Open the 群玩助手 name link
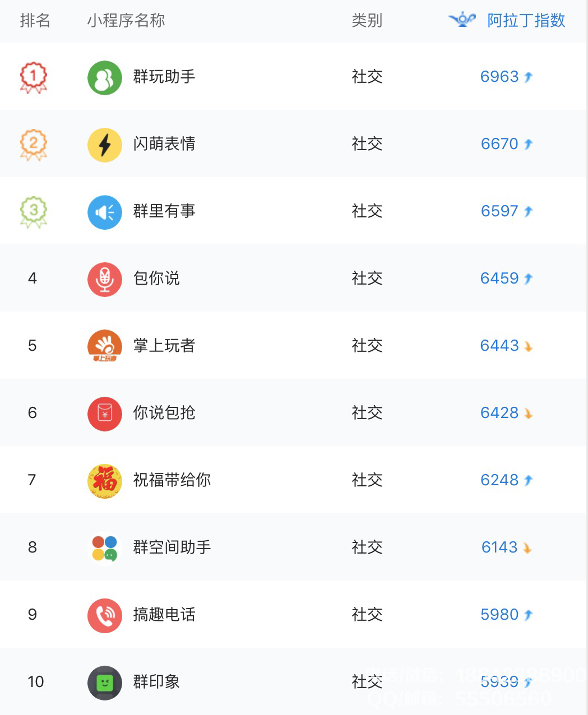Image resolution: width=588 pixels, height=715 pixels. click(x=164, y=77)
